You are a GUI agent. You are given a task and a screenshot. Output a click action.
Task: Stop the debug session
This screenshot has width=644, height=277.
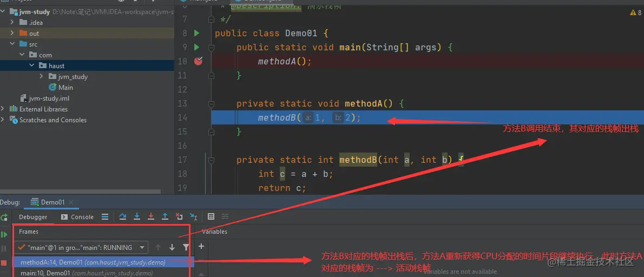[x=4, y=262]
